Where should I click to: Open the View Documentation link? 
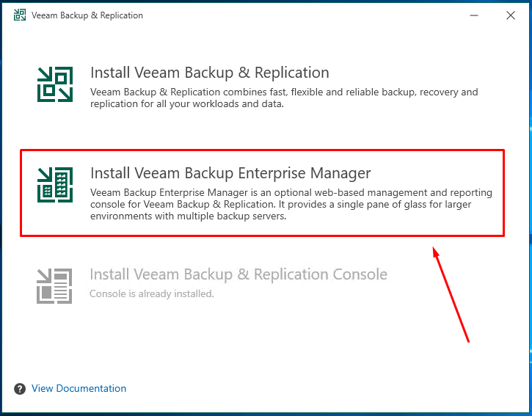coord(79,388)
